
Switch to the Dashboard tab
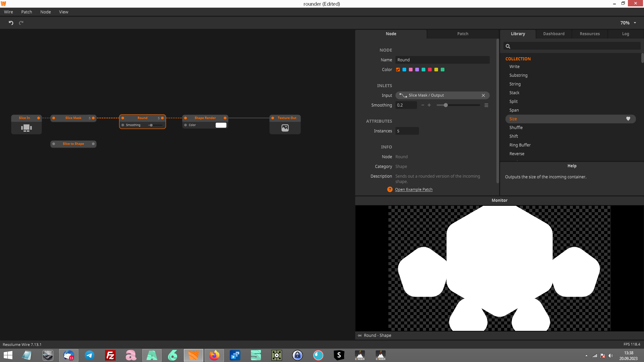(553, 34)
